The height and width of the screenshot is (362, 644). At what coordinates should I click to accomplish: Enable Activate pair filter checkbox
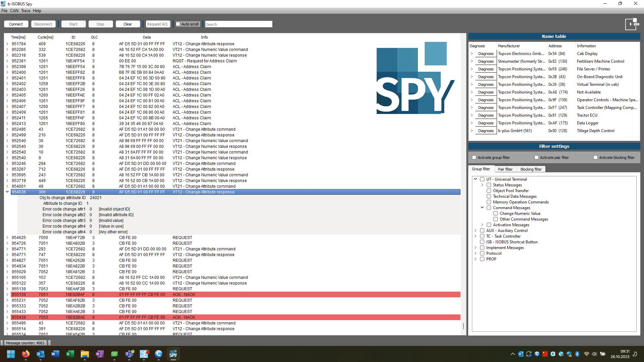click(x=536, y=158)
